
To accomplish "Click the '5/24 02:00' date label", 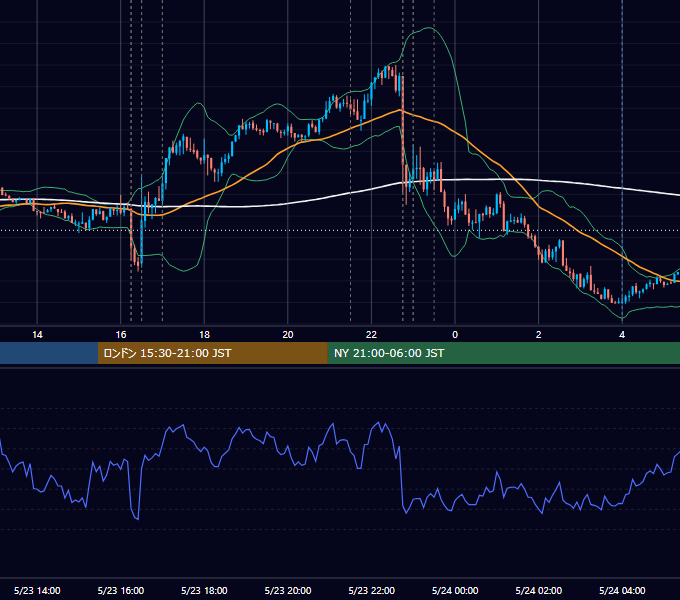I will tap(539, 590).
